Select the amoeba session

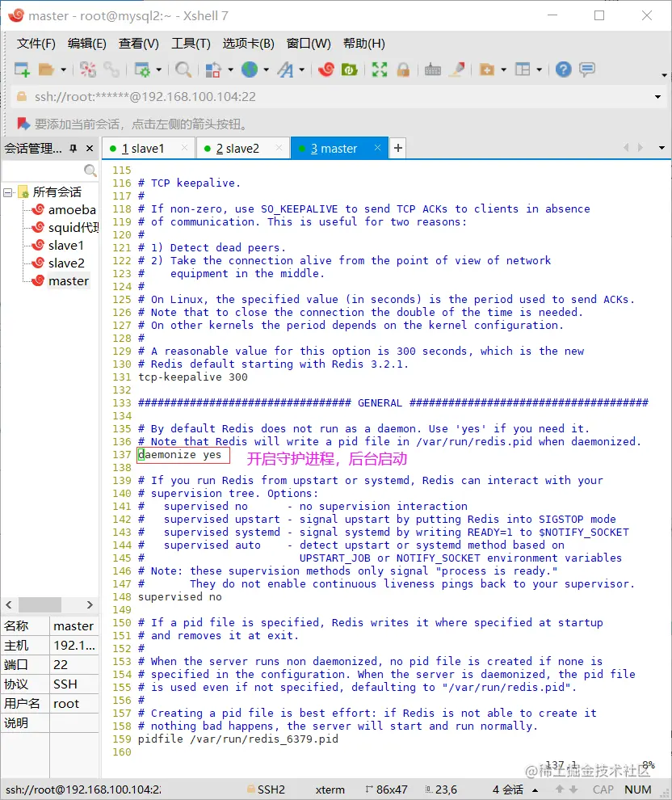[72, 209]
